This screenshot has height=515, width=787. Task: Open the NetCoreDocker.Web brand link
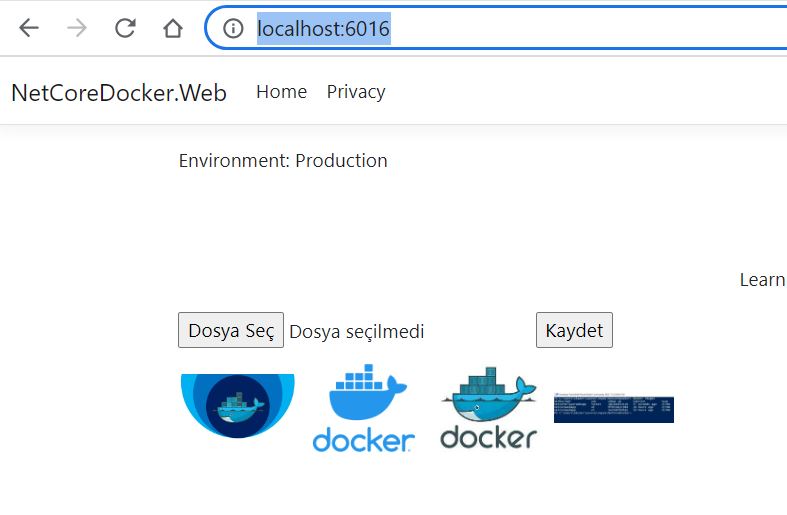119,93
